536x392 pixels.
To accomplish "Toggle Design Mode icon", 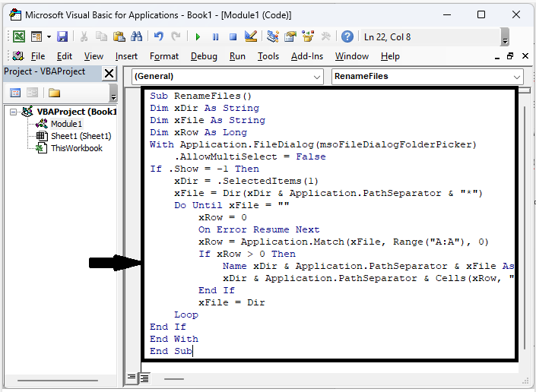I will [251, 36].
